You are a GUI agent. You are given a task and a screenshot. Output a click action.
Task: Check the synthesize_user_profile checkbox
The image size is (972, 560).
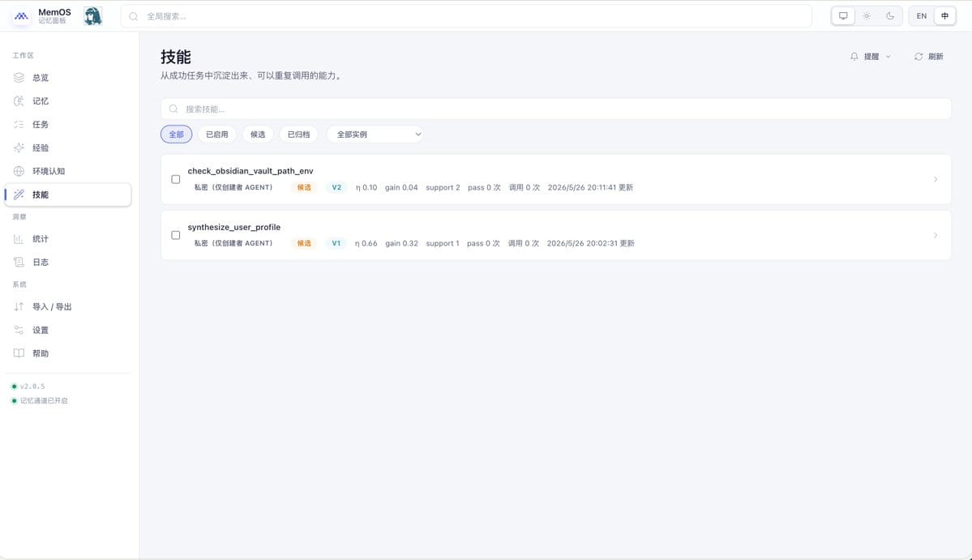[175, 235]
